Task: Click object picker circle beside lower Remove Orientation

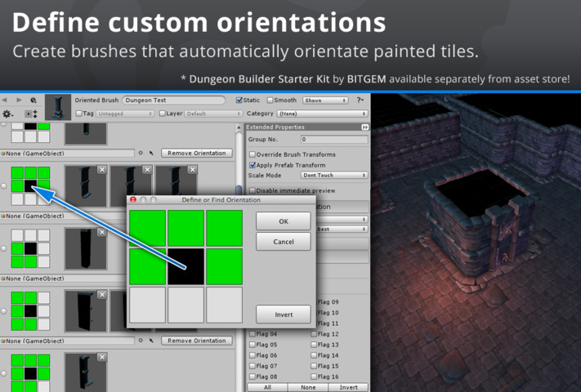Action: [x=141, y=341]
